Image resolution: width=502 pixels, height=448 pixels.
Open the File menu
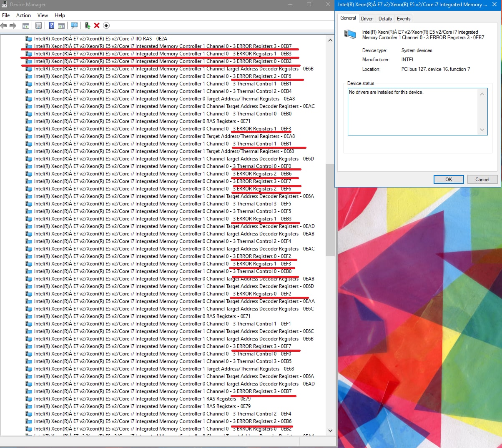(6, 15)
